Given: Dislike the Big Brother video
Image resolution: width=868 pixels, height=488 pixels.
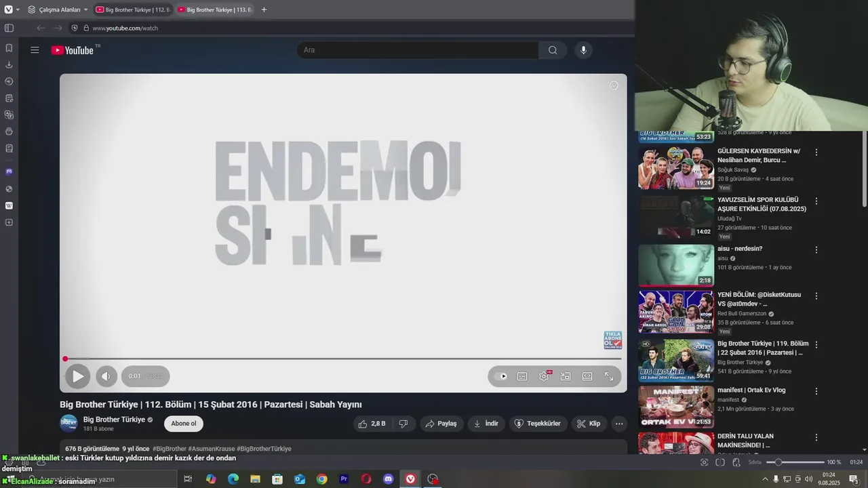Looking at the screenshot, I should tap(403, 424).
